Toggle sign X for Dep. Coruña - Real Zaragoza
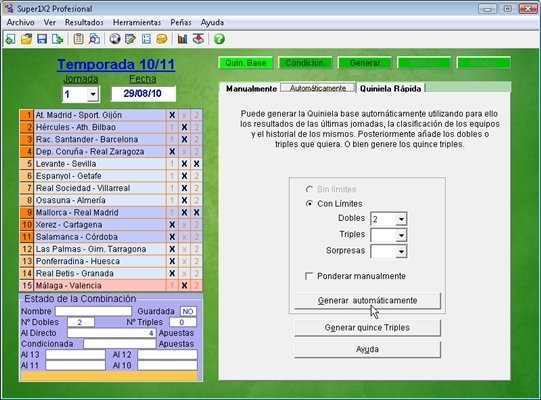Viewport: 541px width, 400px height. pos(184,152)
